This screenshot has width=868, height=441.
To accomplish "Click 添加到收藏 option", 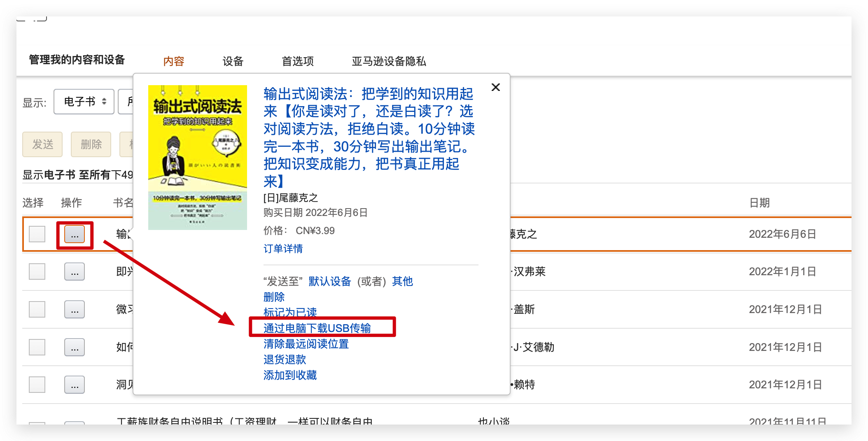I will tap(290, 375).
